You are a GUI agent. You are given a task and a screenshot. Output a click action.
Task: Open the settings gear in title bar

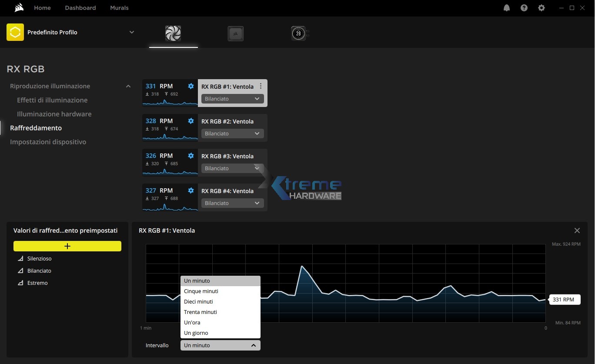pyautogui.click(x=541, y=8)
